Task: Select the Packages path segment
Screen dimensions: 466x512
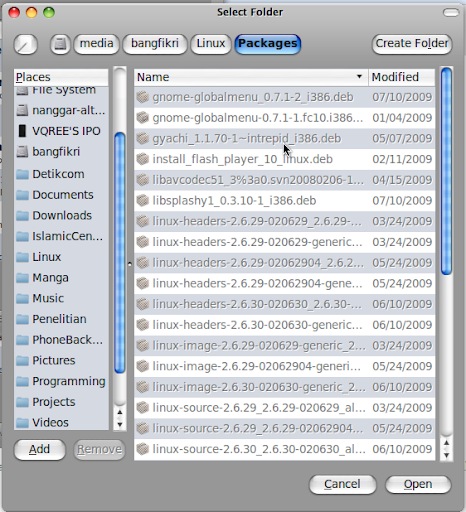Action: [x=268, y=44]
